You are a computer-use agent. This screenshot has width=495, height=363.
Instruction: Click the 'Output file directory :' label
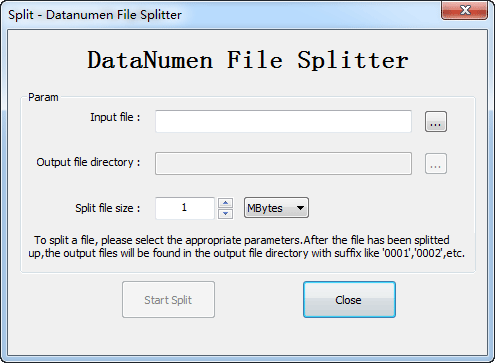88,162
